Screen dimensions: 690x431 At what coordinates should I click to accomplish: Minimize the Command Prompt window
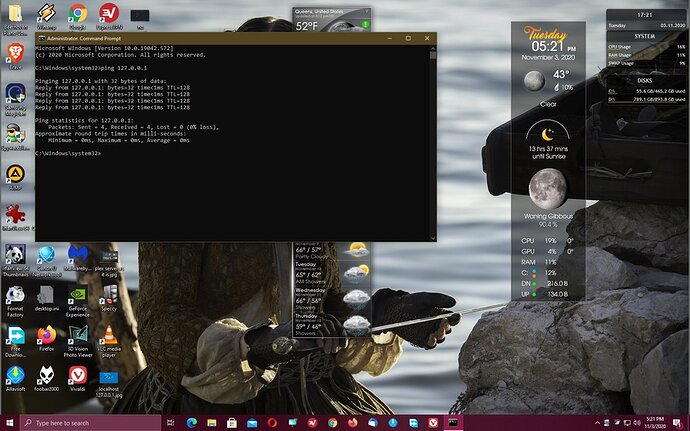pos(389,38)
